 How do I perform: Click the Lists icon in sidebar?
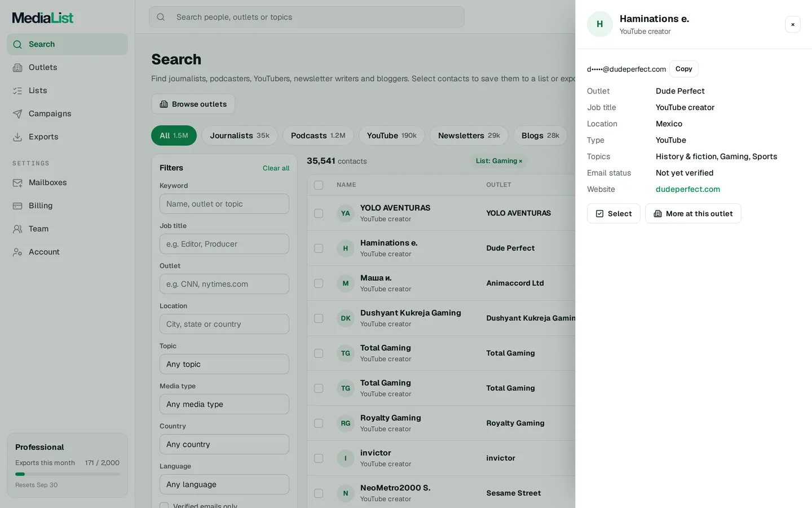(17, 91)
